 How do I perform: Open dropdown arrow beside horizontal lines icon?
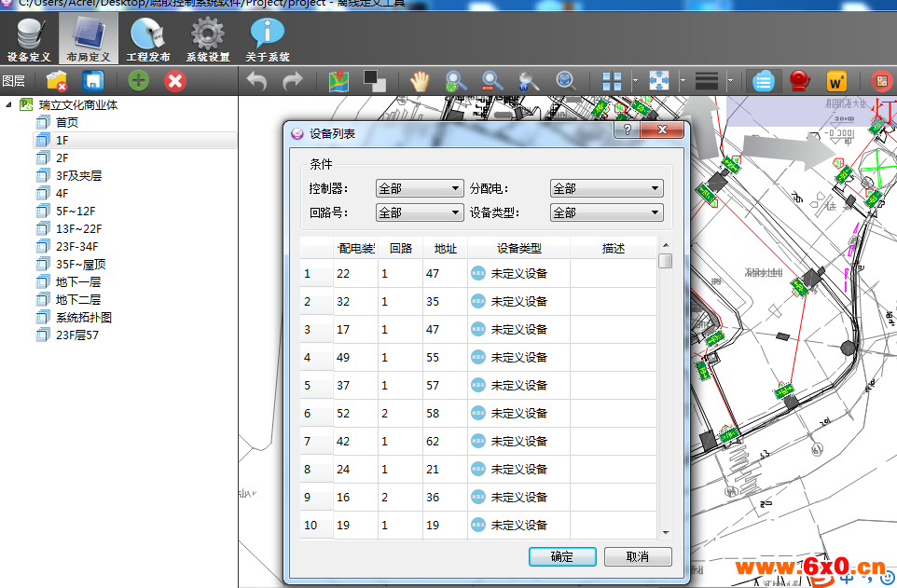tap(730, 81)
